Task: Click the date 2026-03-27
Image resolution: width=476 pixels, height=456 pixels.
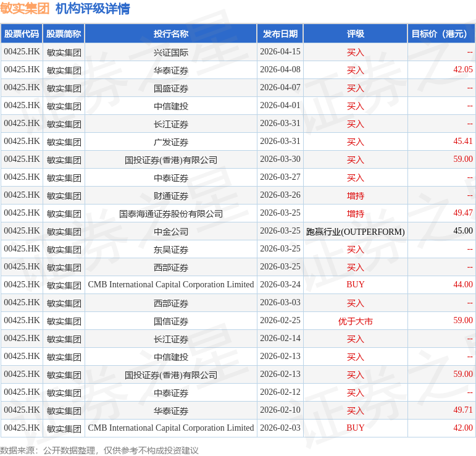Action: tap(280, 177)
